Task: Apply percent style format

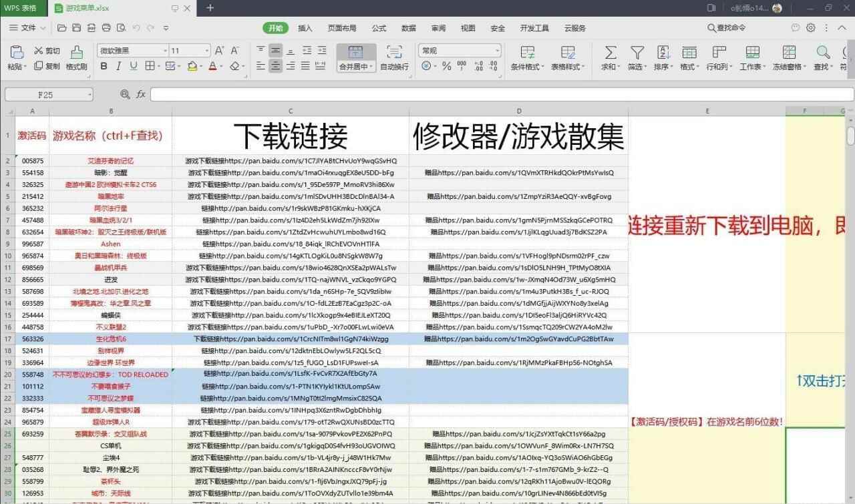Action: [x=446, y=66]
